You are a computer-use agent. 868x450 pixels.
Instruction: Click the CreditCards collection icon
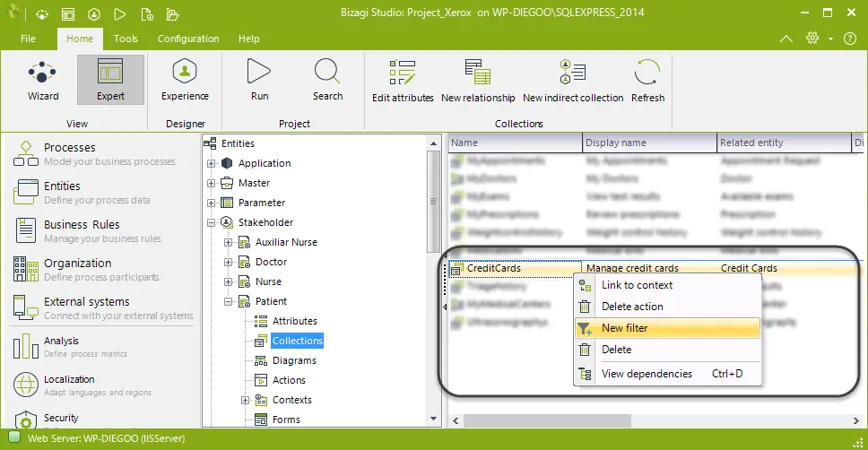[456, 269]
